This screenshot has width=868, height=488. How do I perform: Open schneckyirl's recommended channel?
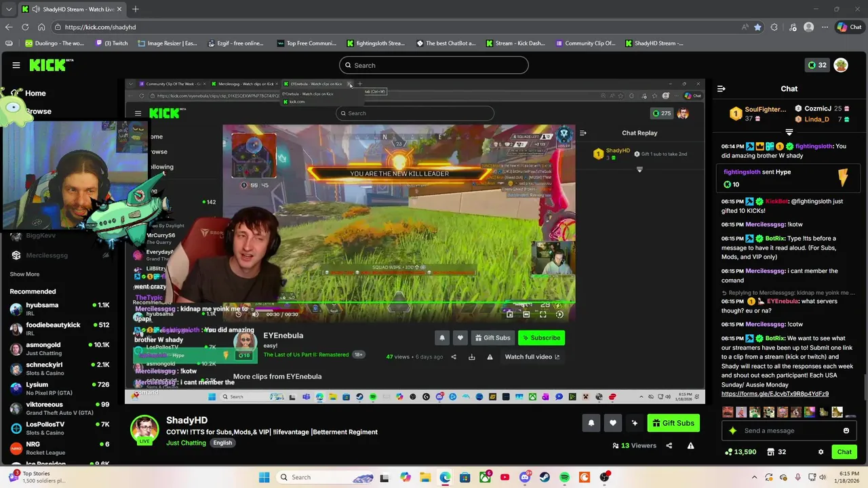(x=60, y=368)
